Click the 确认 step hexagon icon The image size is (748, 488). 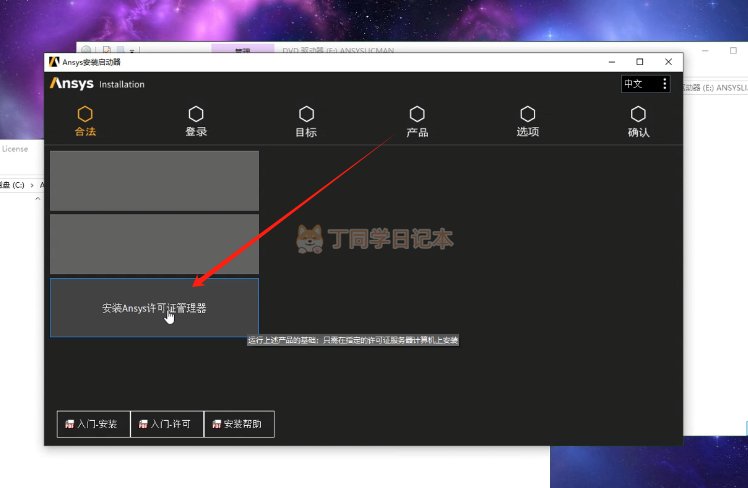point(638,114)
